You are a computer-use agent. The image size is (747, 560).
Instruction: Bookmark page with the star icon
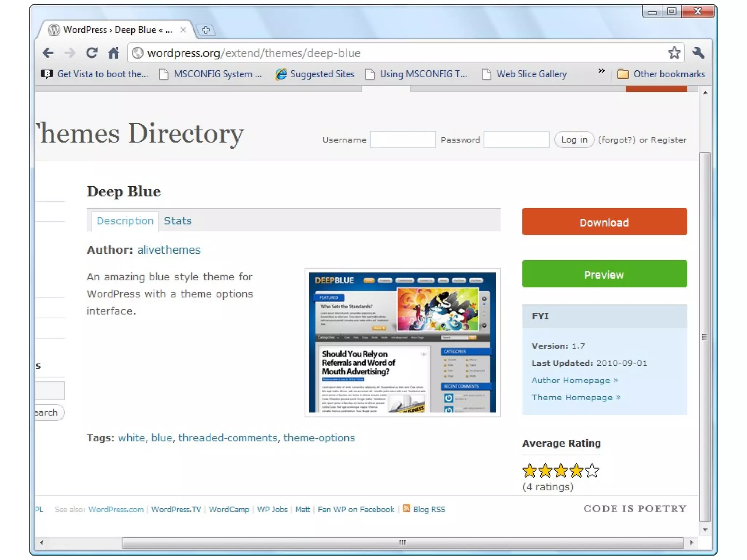[x=674, y=53]
